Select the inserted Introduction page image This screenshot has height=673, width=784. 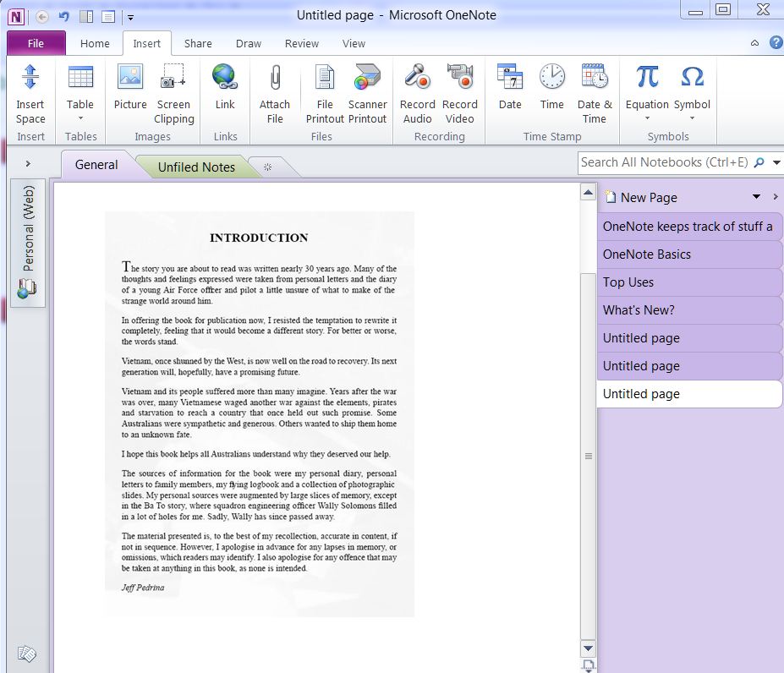click(x=259, y=414)
